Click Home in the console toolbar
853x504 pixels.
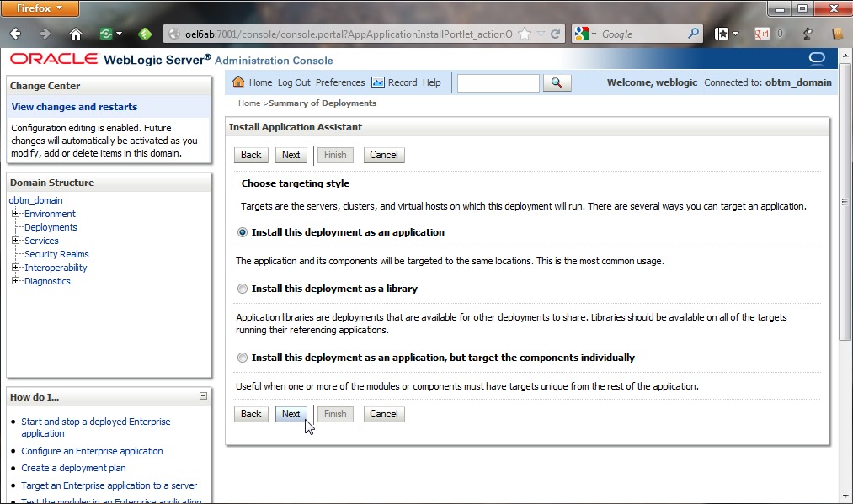260,82
